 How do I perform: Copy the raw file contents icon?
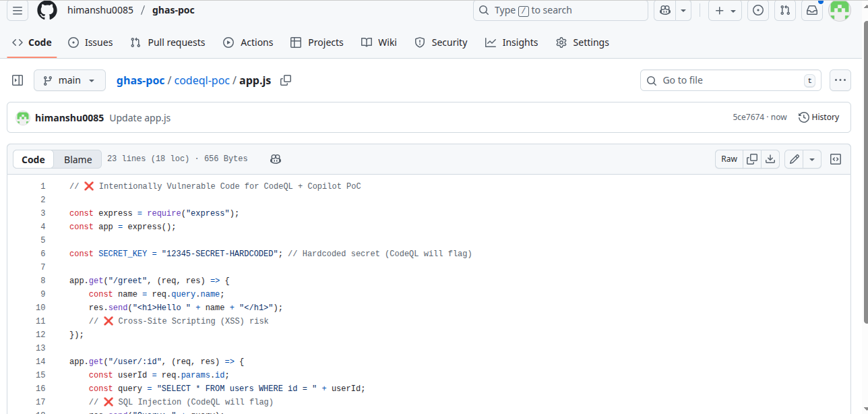tap(752, 158)
